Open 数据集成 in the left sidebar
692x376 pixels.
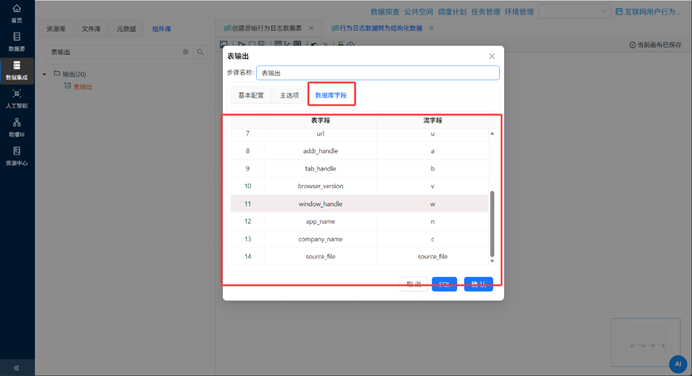(17, 71)
